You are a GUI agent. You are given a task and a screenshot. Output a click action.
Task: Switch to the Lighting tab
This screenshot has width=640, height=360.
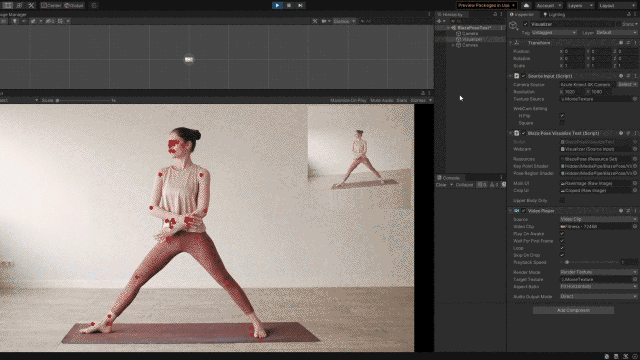(x=554, y=14)
